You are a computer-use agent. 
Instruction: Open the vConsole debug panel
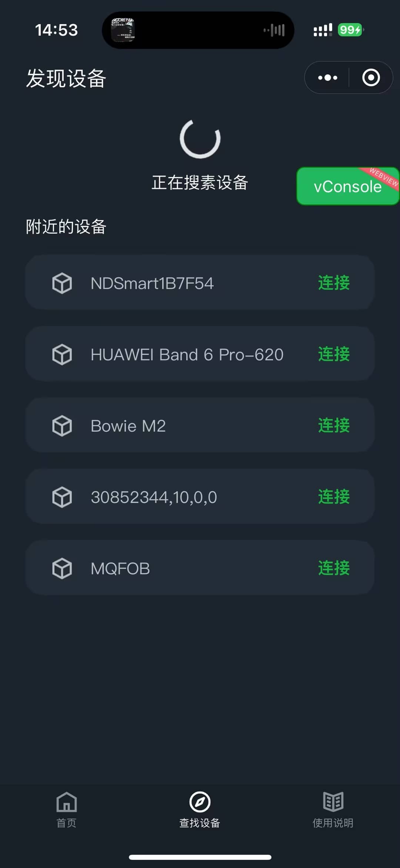tap(347, 186)
